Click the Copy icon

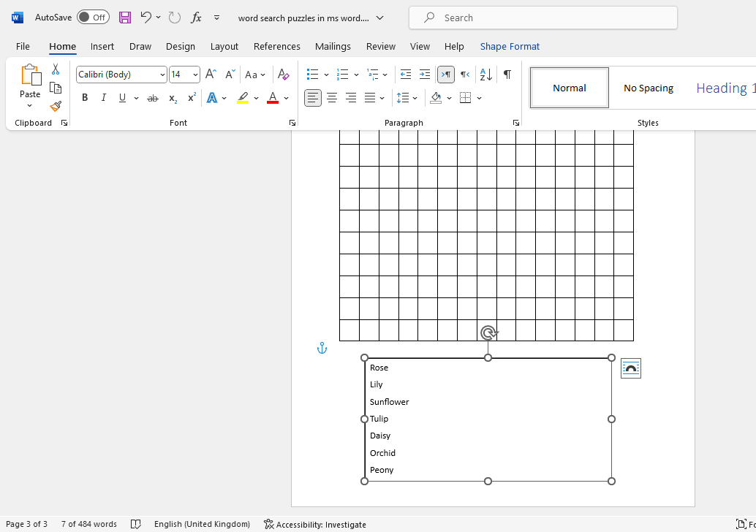click(56, 87)
